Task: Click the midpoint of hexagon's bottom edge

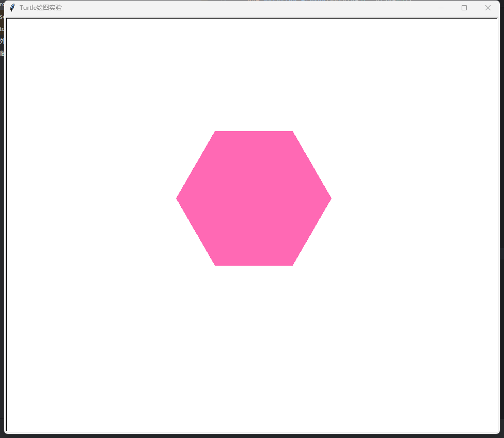Action: (254, 265)
